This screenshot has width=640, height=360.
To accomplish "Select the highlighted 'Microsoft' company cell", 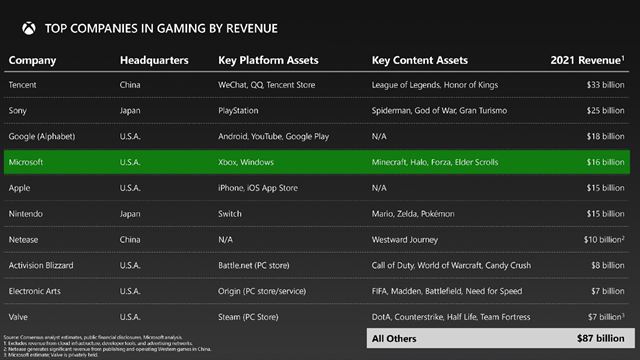I will click(26, 162).
